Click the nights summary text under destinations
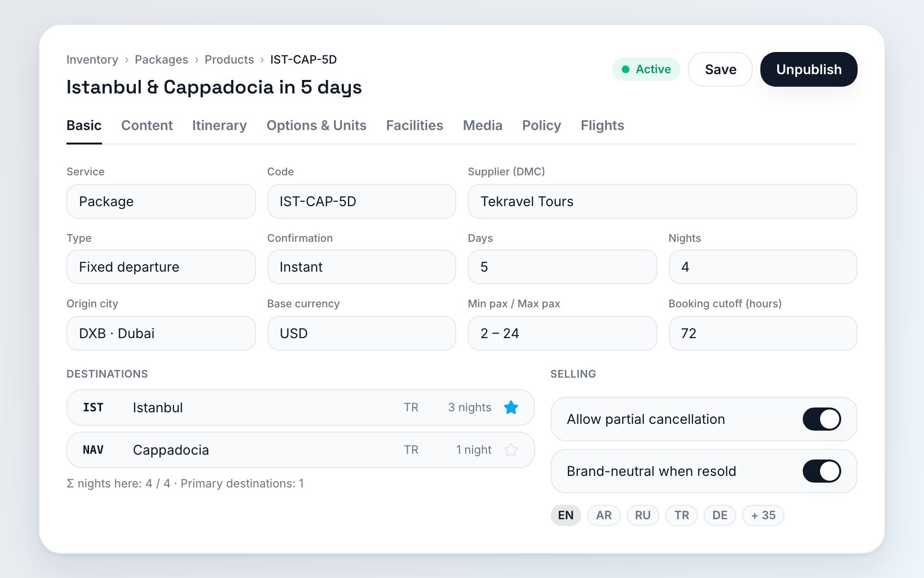Image resolution: width=924 pixels, height=578 pixels. tap(185, 484)
